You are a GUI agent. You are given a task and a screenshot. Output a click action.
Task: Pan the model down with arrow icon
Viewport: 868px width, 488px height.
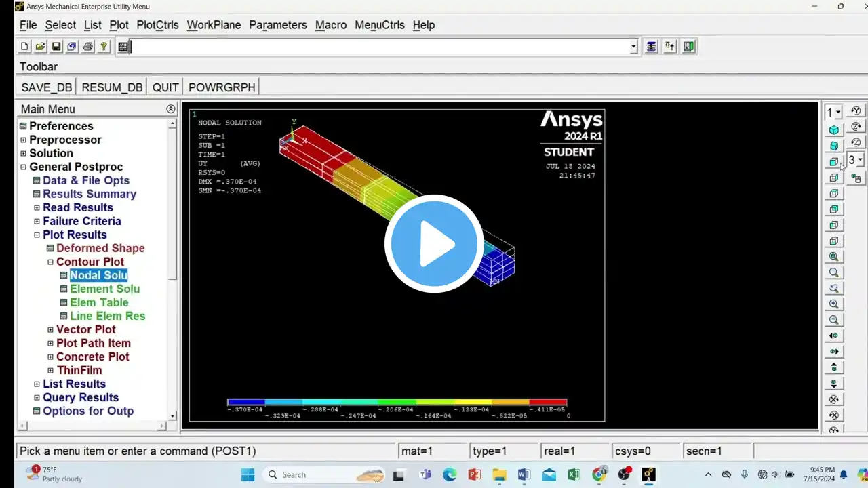834,384
